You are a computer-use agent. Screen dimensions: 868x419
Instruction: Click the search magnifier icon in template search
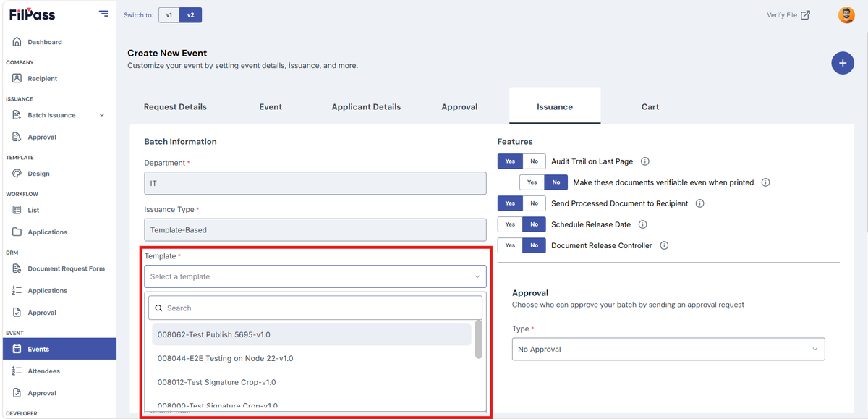[158, 308]
